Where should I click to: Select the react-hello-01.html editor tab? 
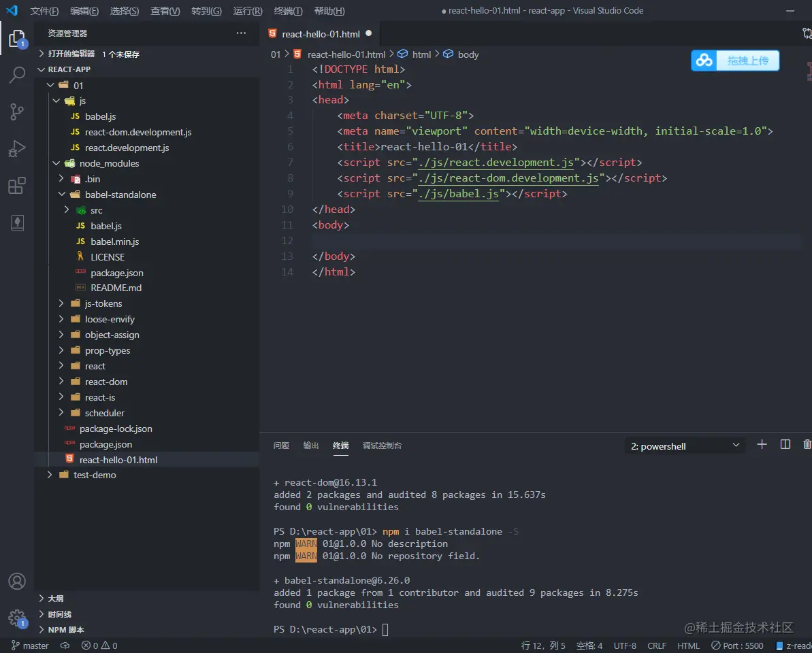coord(319,33)
